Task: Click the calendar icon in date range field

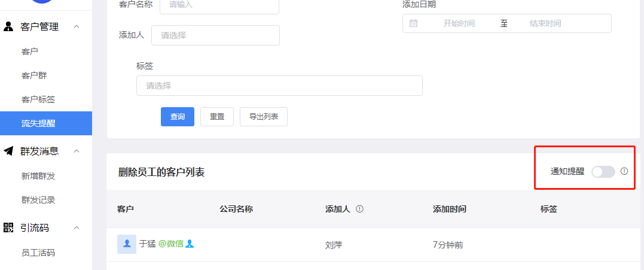Action: pyautogui.click(x=414, y=23)
